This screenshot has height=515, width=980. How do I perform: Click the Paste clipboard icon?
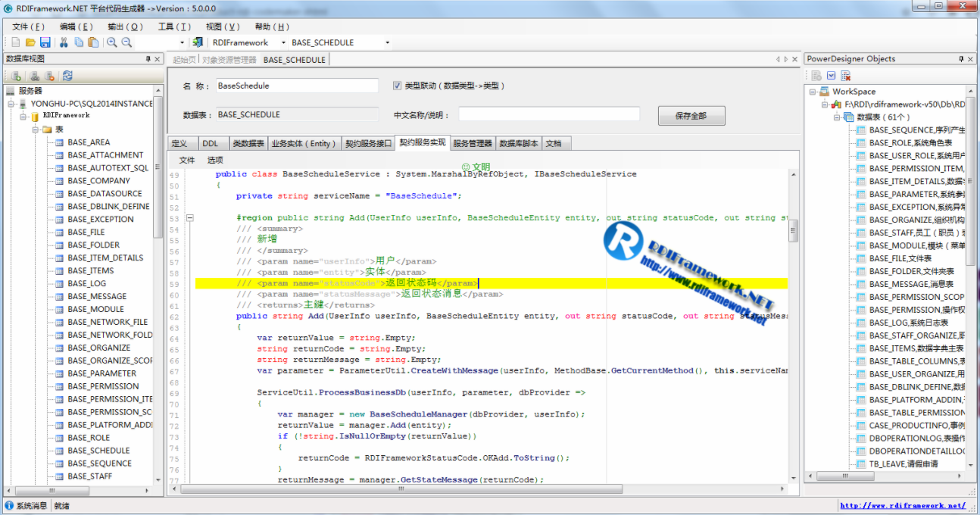coord(93,42)
